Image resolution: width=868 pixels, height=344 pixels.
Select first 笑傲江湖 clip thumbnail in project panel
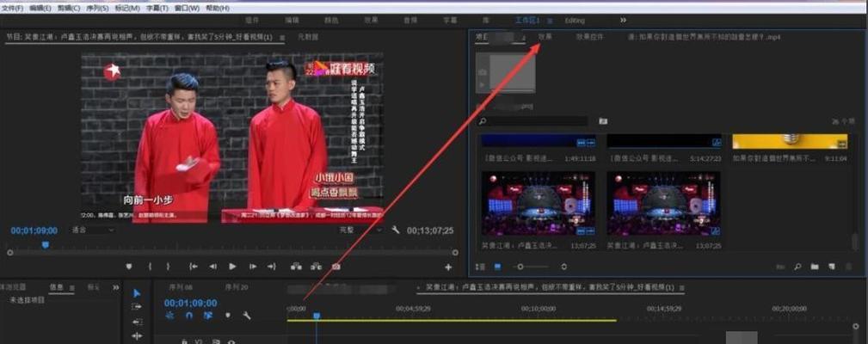coord(538,204)
